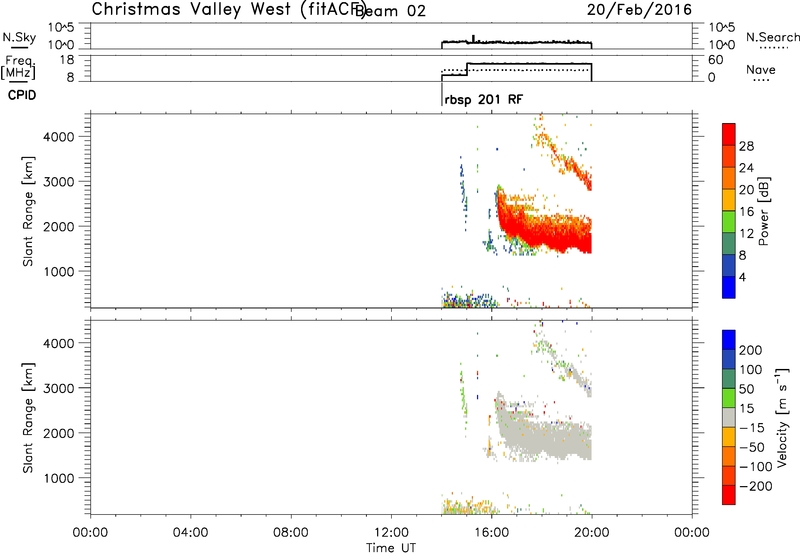Click the '24' label on Power colorbar
Screen dimensions: 800x554
point(746,168)
